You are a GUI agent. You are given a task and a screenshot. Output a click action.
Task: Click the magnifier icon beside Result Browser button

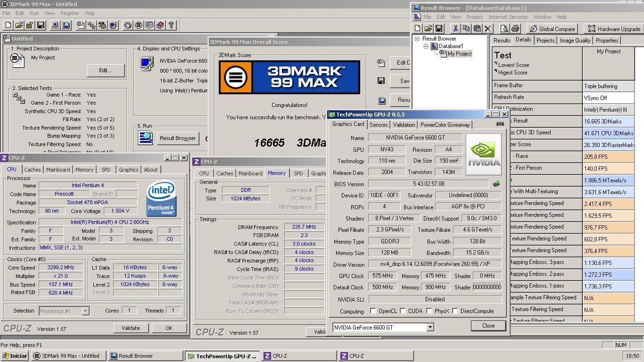click(x=145, y=138)
